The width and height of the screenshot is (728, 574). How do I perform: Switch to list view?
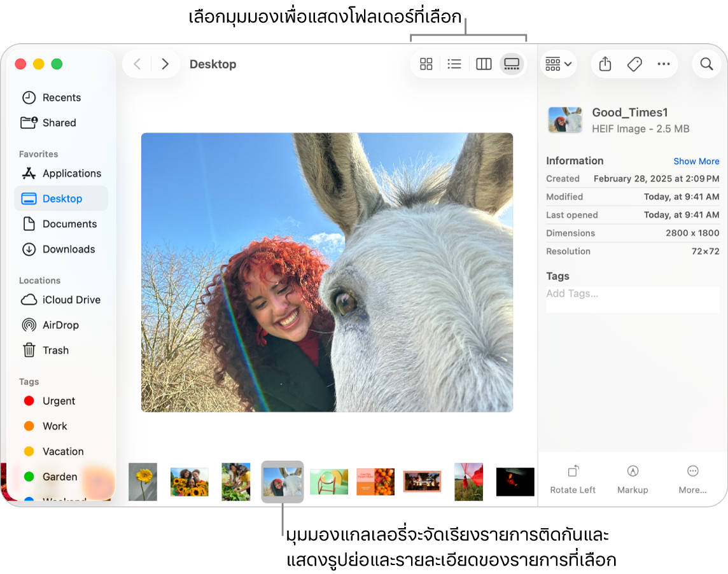click(x=454, y=64)
